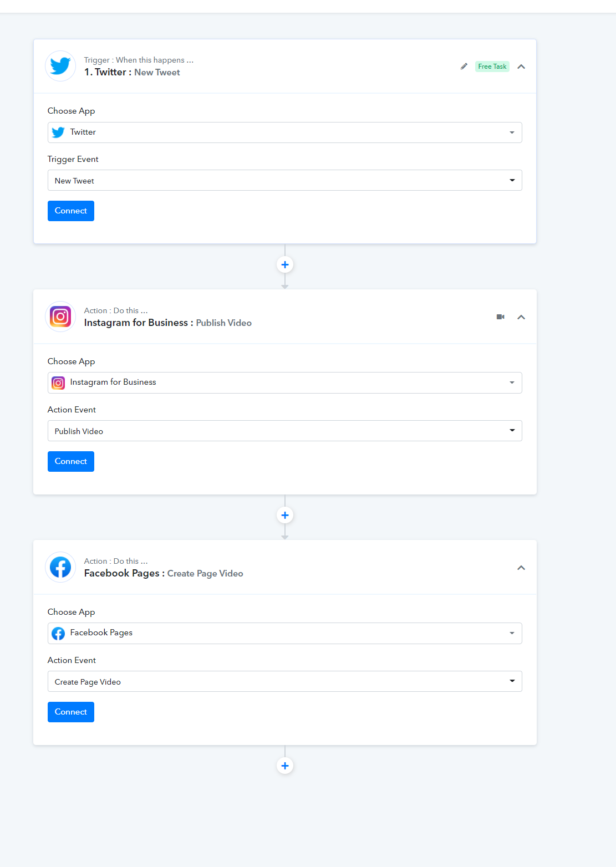
Task: Open the Publish Video action event dropdown
Action: tap(285, 431)
